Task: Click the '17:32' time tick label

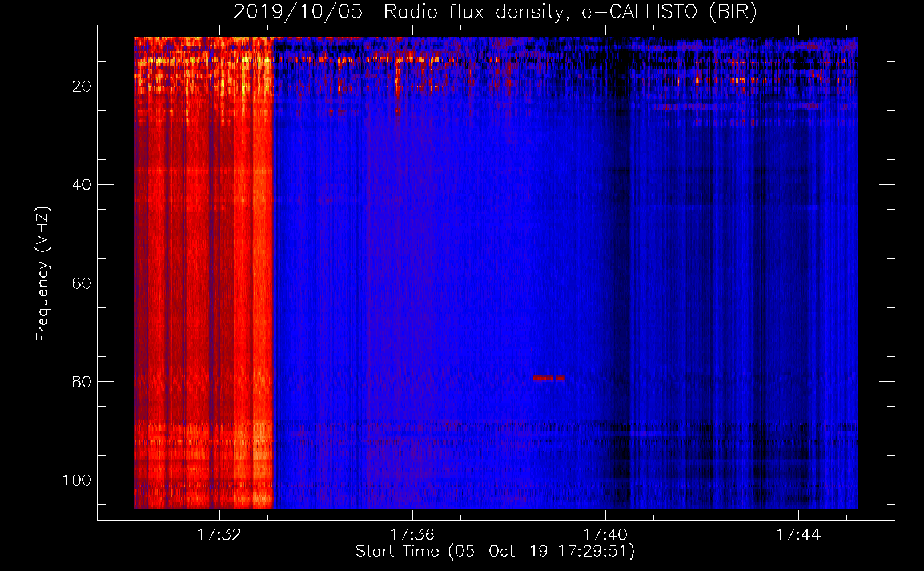Action: 219,534
